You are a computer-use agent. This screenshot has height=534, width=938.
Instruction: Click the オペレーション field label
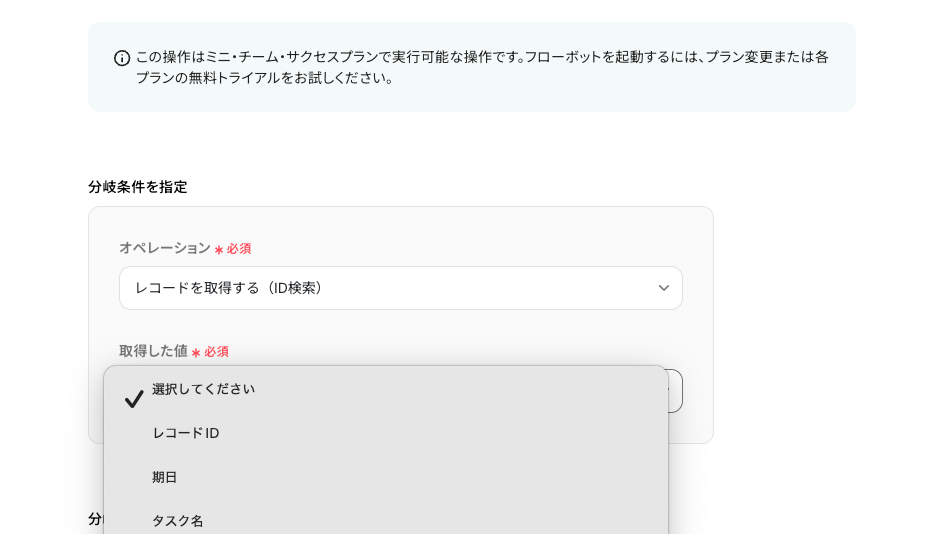pos(164,248)
